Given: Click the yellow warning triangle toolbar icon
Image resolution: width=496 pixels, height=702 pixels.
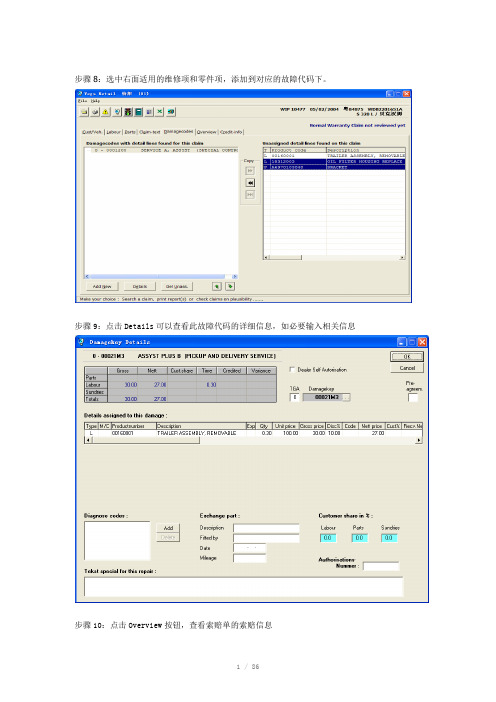Looking at the screenshot, I should [106, 112].
